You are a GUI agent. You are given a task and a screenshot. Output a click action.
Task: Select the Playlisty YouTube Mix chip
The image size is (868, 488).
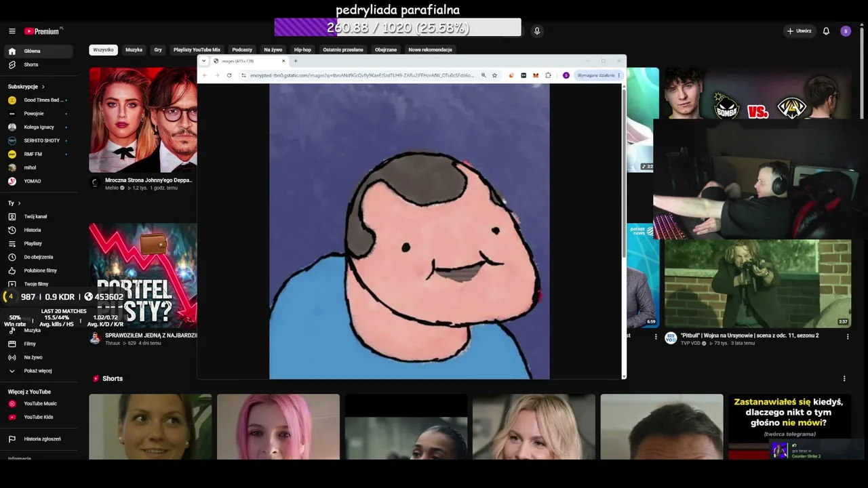pos(197,49)
